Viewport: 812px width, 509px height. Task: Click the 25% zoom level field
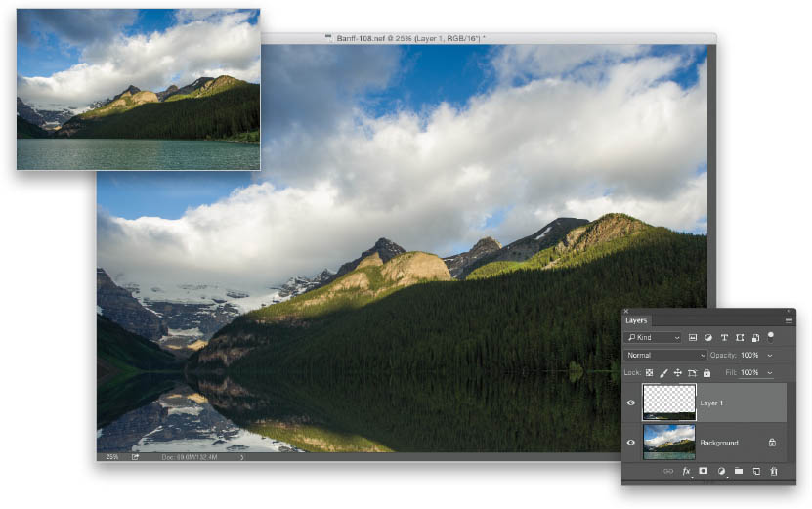(x=112, y=456)
